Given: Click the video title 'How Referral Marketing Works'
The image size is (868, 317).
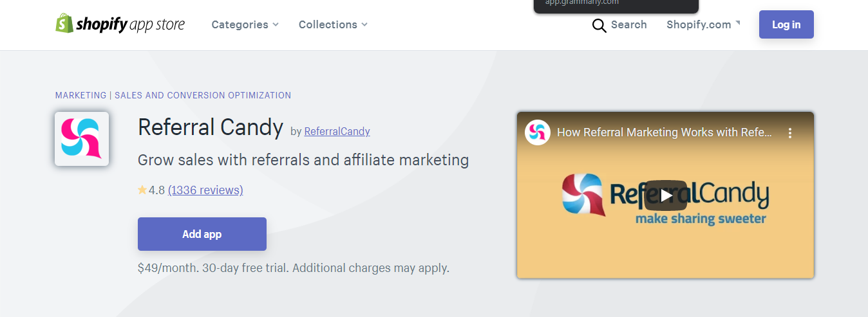Looking at the screenshot, I should [x=664, y=132].
